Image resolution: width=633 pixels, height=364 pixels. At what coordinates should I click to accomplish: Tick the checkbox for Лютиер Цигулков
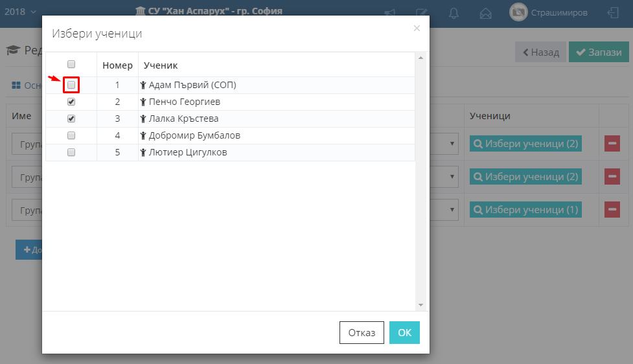coord(71,153)
